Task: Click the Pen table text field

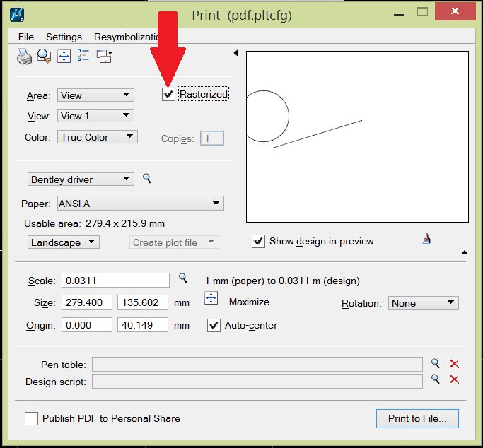Action: click(257, 365)
